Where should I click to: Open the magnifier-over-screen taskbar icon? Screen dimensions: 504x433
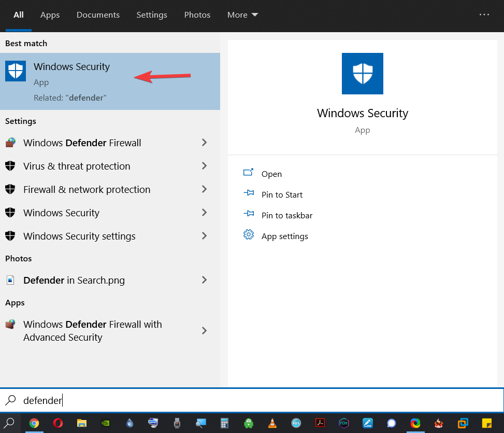[201, 423]
